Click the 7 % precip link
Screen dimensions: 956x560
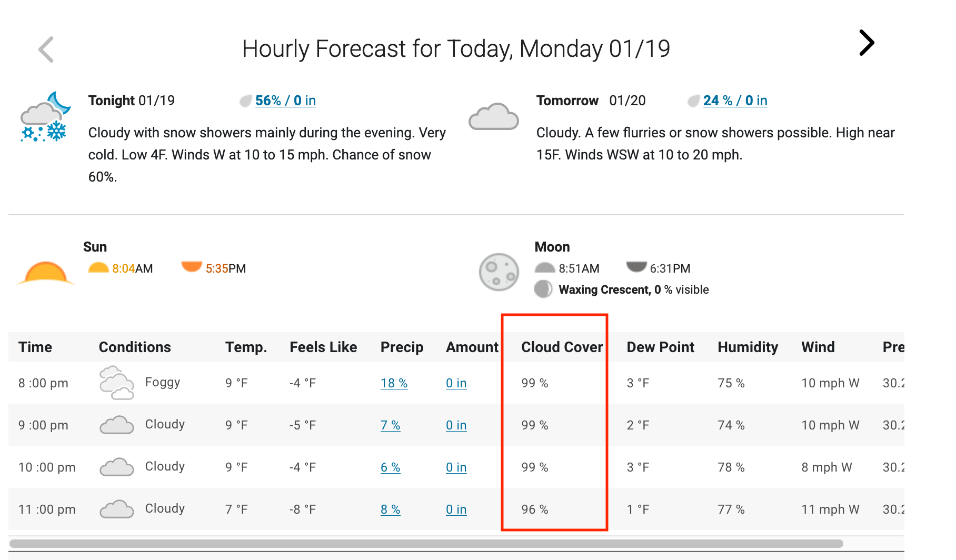[x=390, y=425]
